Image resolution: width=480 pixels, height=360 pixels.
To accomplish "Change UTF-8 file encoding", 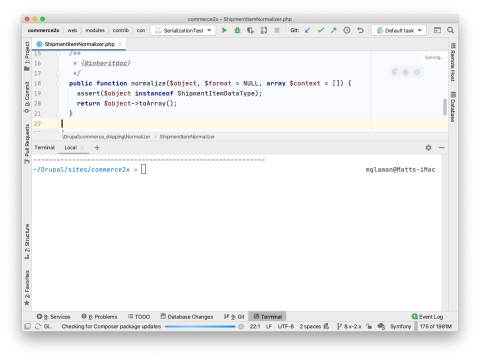I will (x=286, y=326).
